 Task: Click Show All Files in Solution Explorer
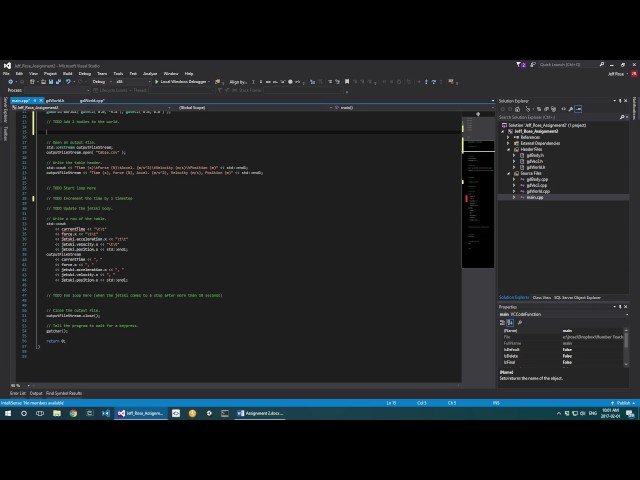click(553, 109)
